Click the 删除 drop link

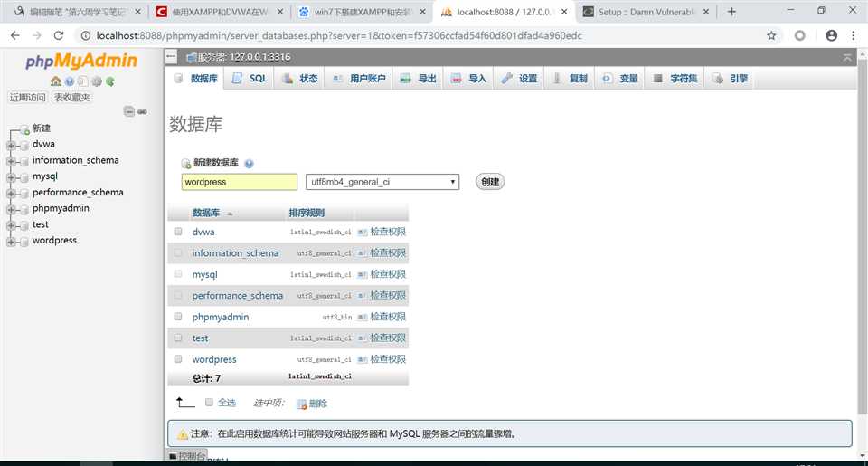pos(317,404)
